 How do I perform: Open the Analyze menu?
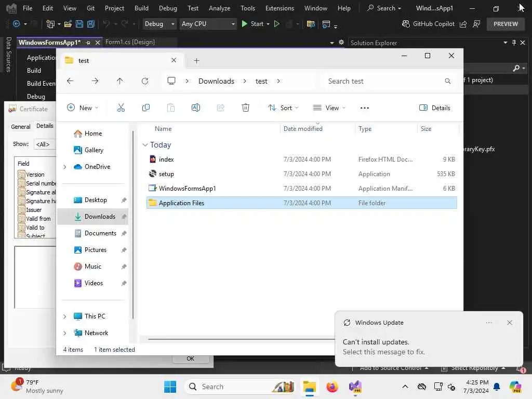tap(219, 8)
